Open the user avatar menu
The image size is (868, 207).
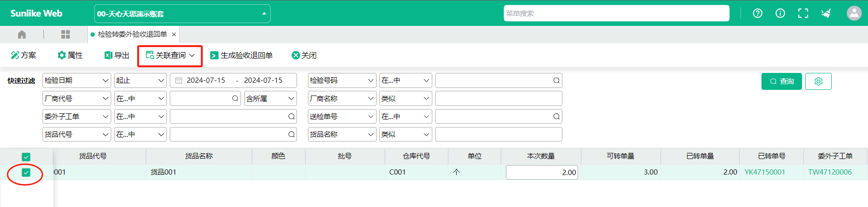(x=854, y=13)
